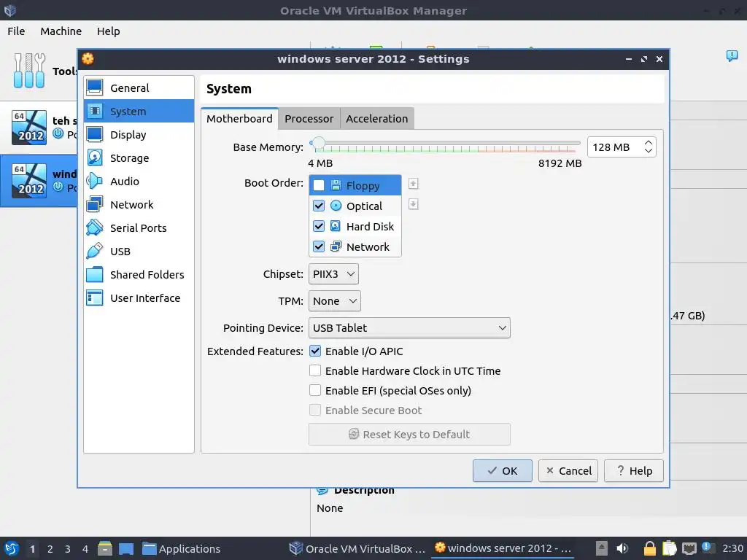Viewport: 747px width, 560px height.
Task: Decrease base memory with down stepper arrow
Action: [x=648, y=151]
